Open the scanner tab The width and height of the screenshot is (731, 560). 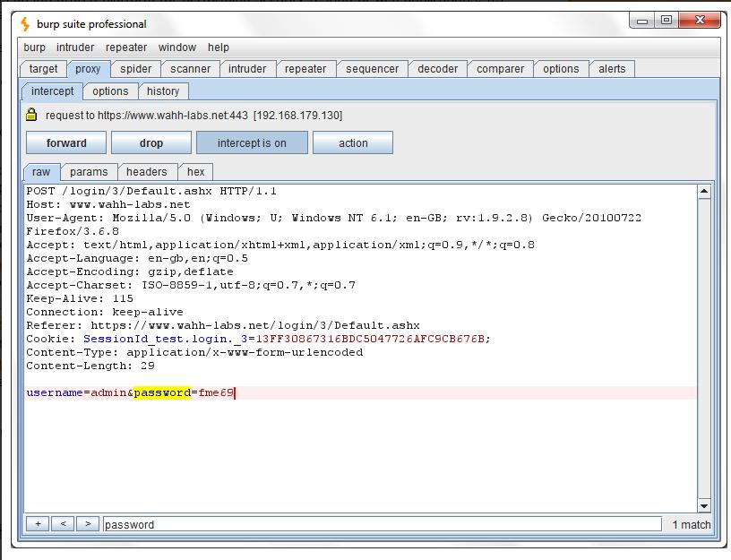point(190,69)
